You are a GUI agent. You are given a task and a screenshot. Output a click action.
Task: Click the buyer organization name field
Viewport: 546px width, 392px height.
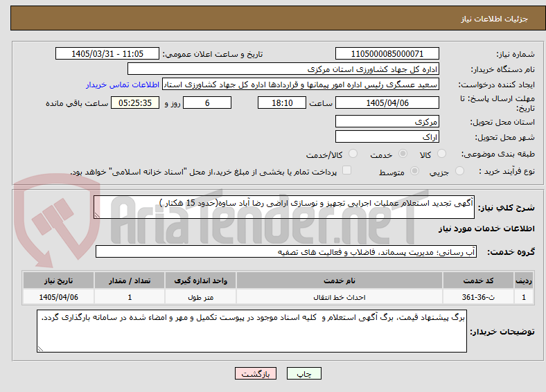[283, 69]
